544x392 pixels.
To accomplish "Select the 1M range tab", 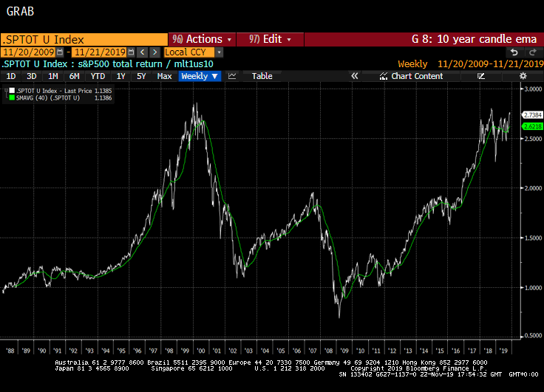I will (52, 76).
